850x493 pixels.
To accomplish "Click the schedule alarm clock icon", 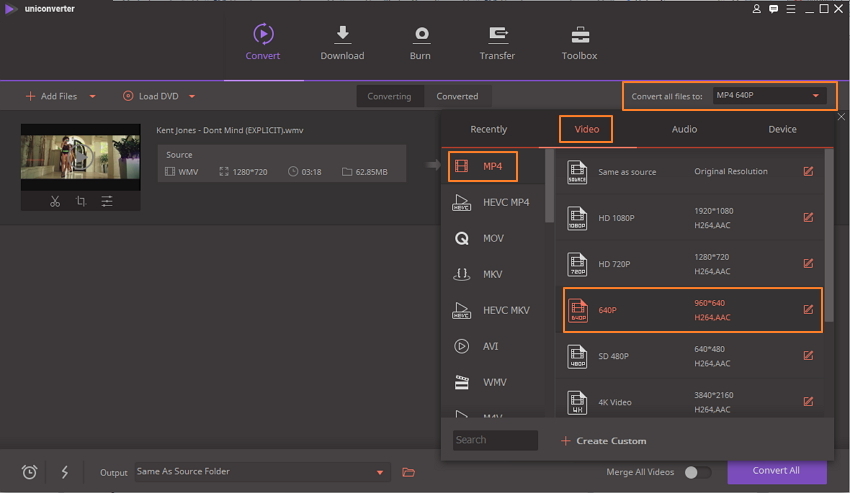I will point(29,472).
